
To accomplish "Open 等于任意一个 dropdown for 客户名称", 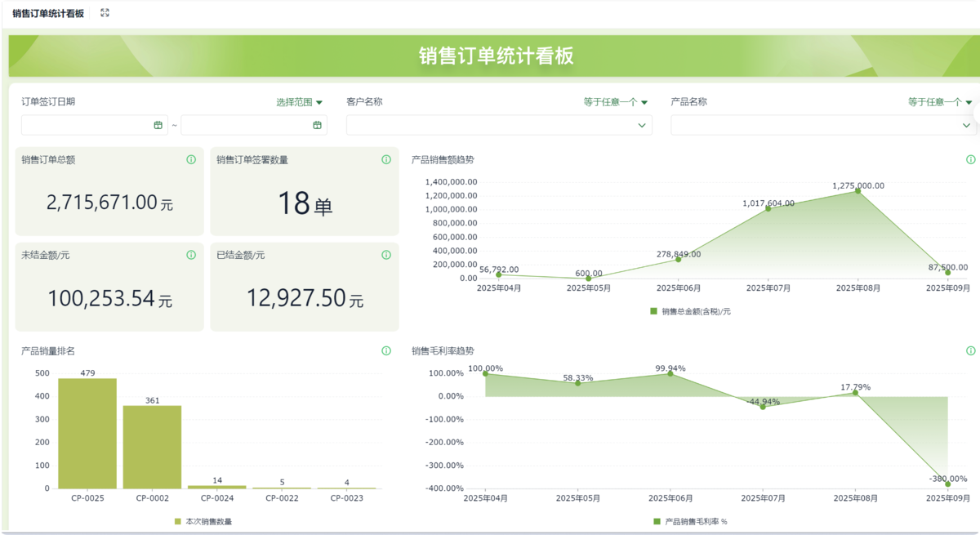I will (x=616, y=102).
